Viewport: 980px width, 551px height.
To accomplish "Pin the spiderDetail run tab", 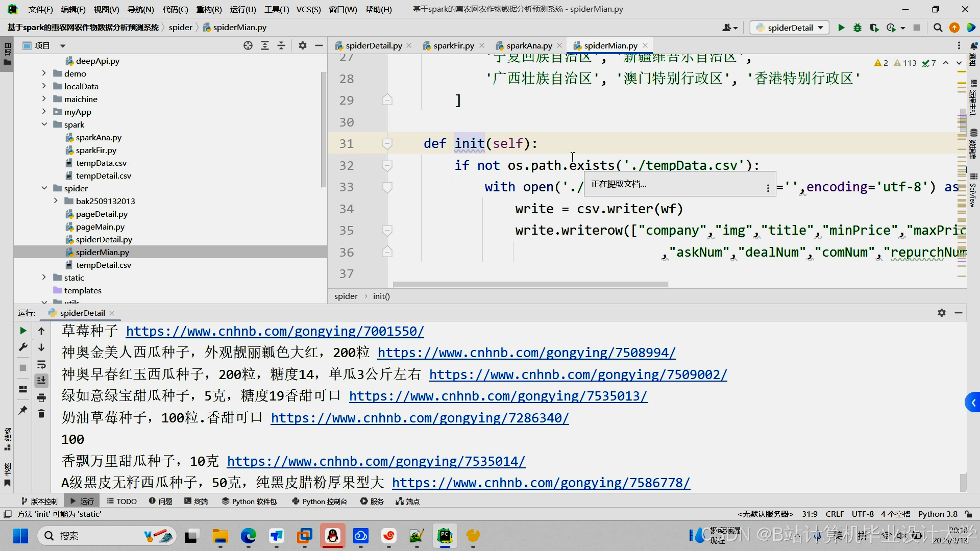I will tap(22, 410).
